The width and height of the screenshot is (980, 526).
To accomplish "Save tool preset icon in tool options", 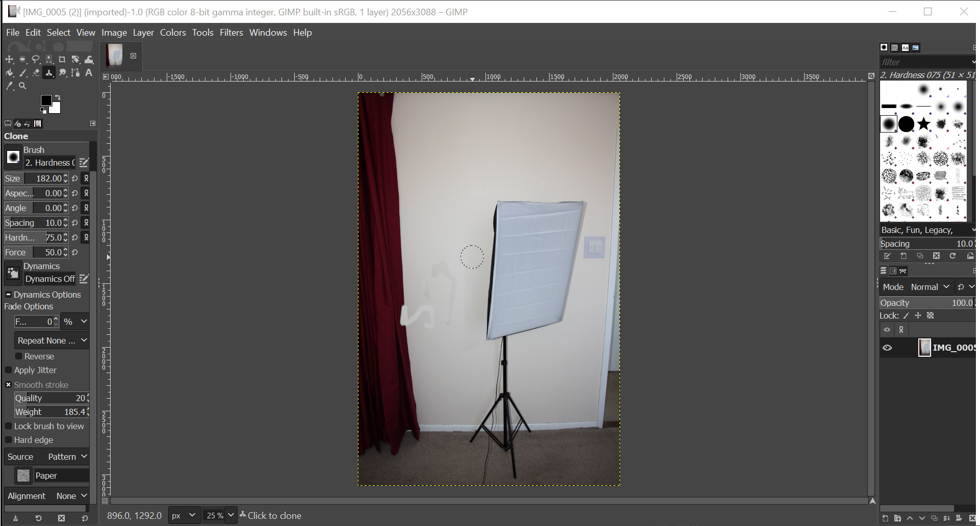I will 15,518.
